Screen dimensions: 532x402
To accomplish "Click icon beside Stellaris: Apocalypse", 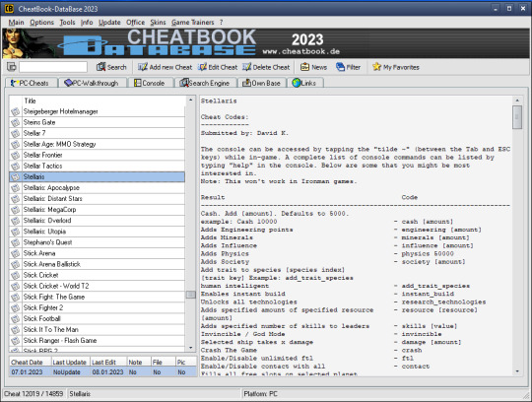I will (15, 187).
